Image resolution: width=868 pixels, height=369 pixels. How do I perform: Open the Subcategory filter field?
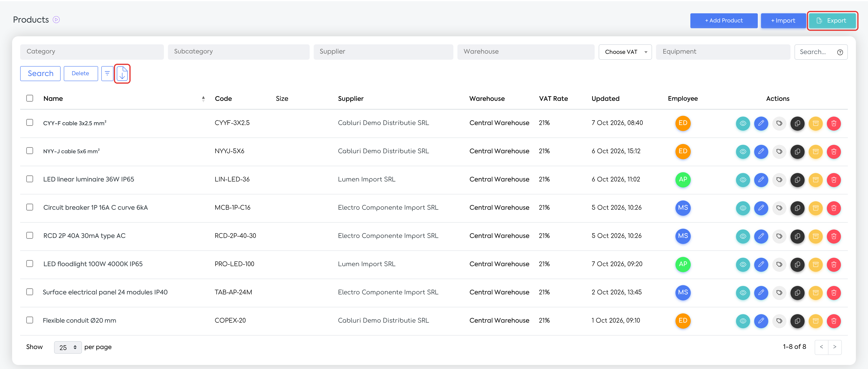click(239, 52)
